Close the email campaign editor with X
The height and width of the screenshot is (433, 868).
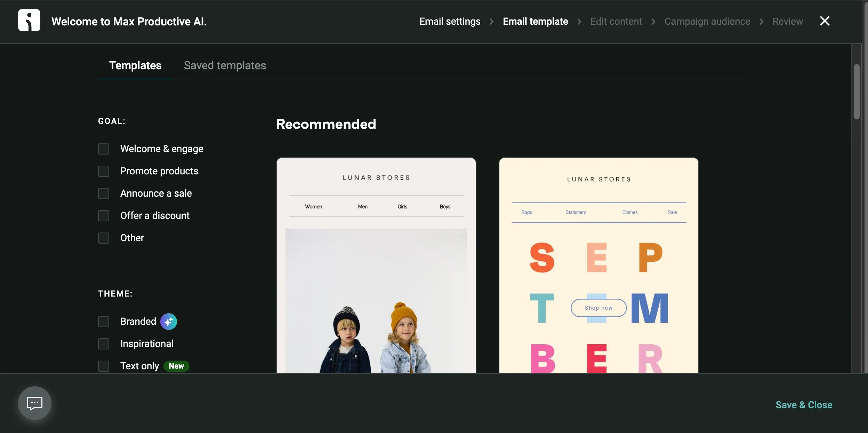pyautogui.click(x=825, y=21)
